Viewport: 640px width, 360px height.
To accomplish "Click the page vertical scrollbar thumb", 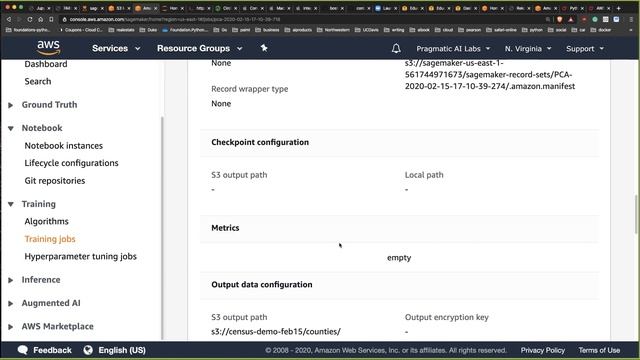I will [636, 214].
